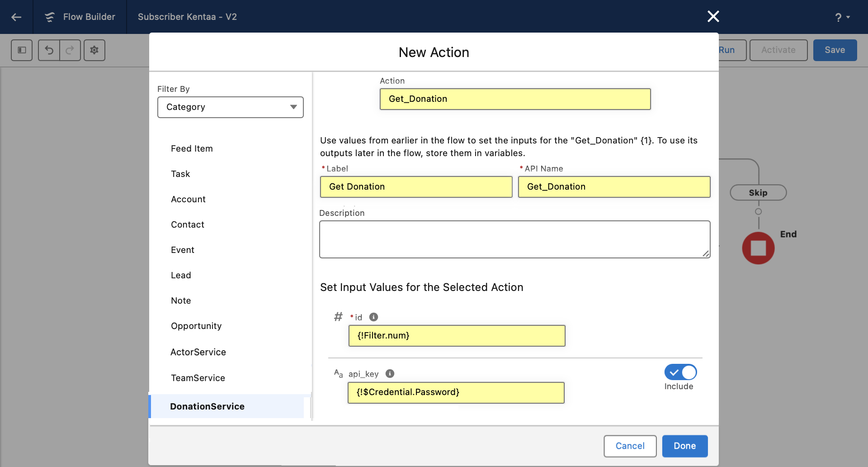Show info tooltip for id
The width and height of the screenshot is (868, 467).
tap(373, 317)
